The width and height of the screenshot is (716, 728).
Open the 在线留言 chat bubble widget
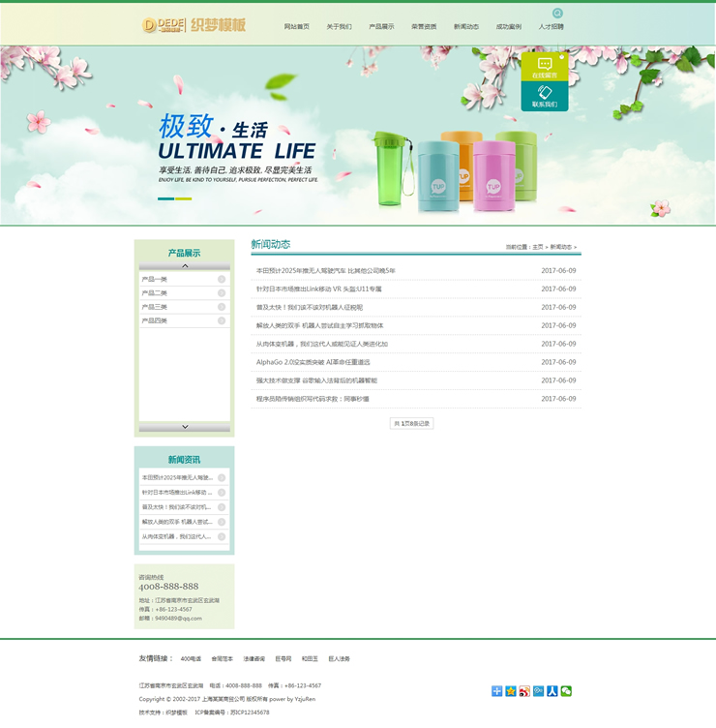545,67
